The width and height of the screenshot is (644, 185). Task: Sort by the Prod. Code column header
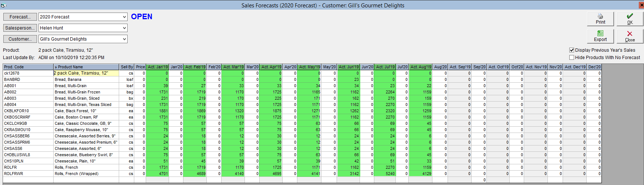pyautogui.click(x=28, y=67)
